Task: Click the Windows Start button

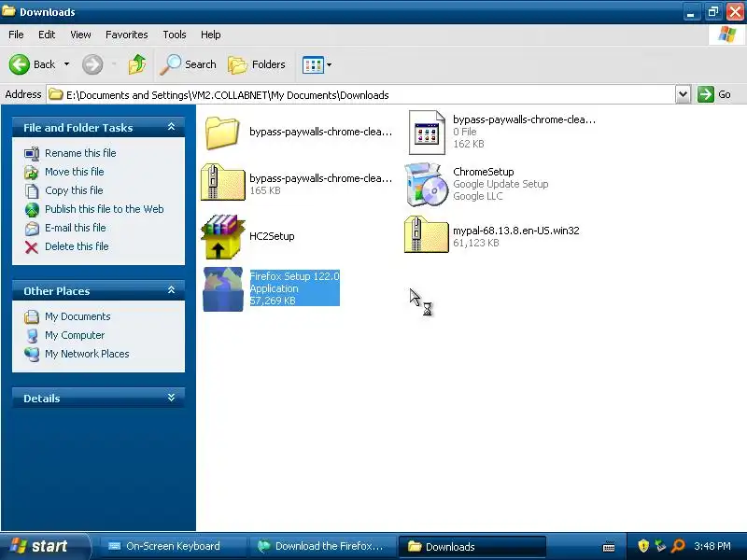Action: (x=44, y=546)
